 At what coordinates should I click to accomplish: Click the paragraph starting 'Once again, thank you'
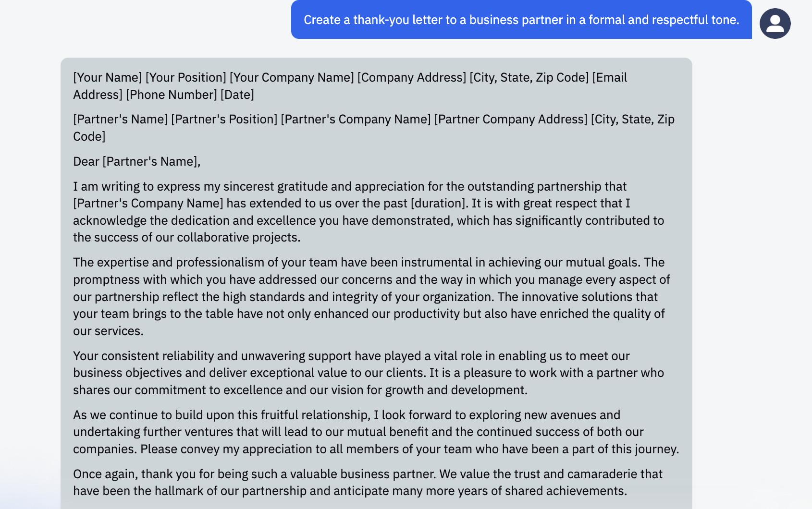tap(368, 482)
